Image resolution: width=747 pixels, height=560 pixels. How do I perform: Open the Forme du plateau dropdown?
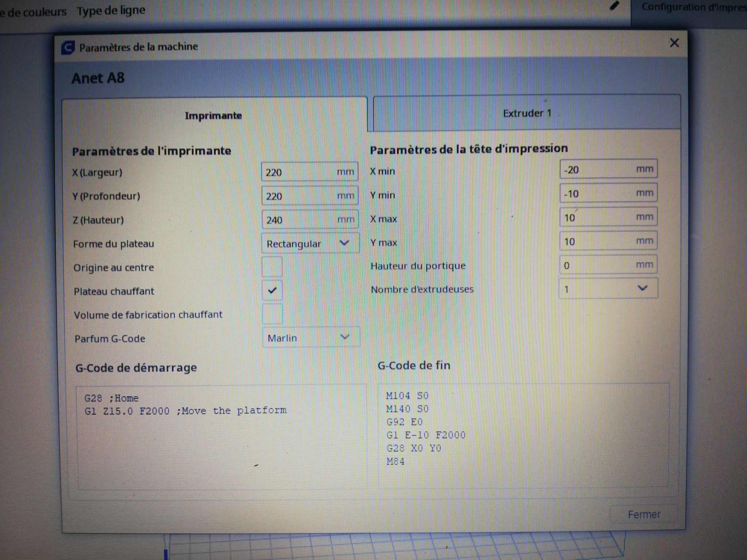(310, 243)
